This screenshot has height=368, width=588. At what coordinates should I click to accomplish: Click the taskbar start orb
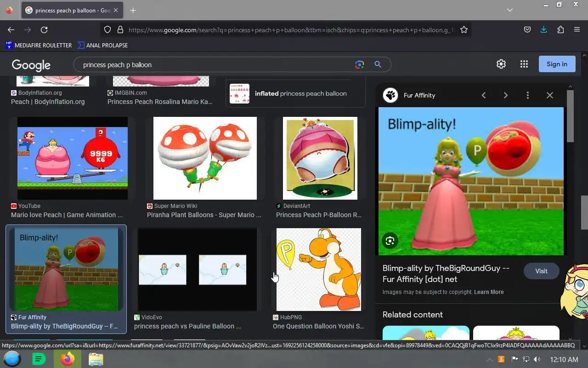pyautogui.click(x=12, y=359)
